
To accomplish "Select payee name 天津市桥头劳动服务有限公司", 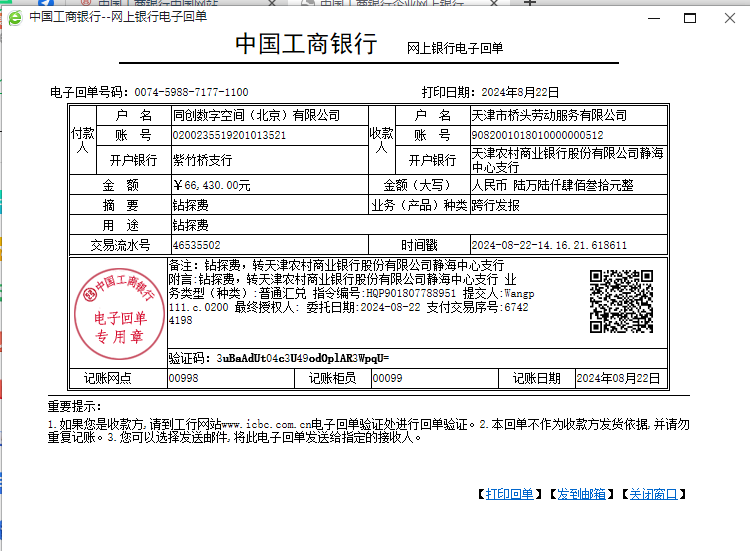I will tap(549, 115).
